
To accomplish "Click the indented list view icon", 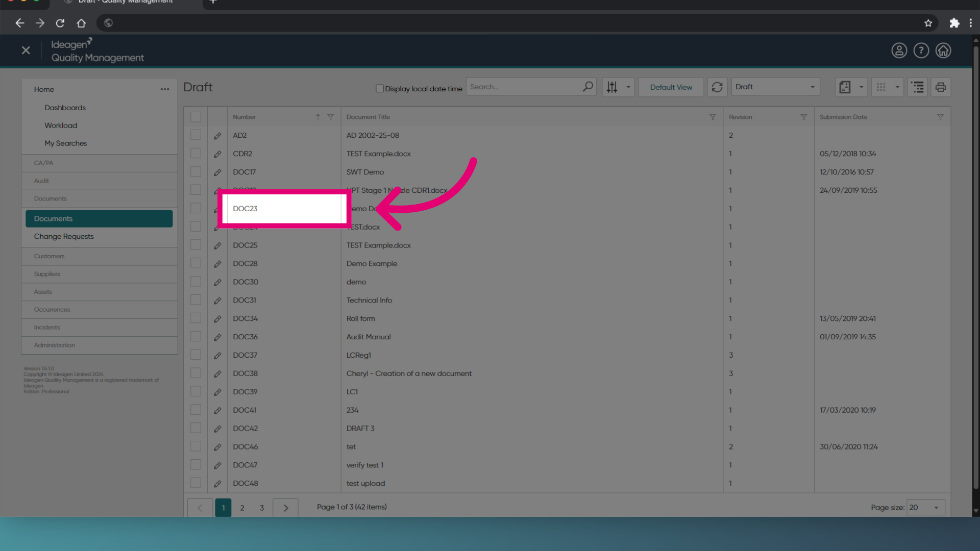I will pos(917,87).
